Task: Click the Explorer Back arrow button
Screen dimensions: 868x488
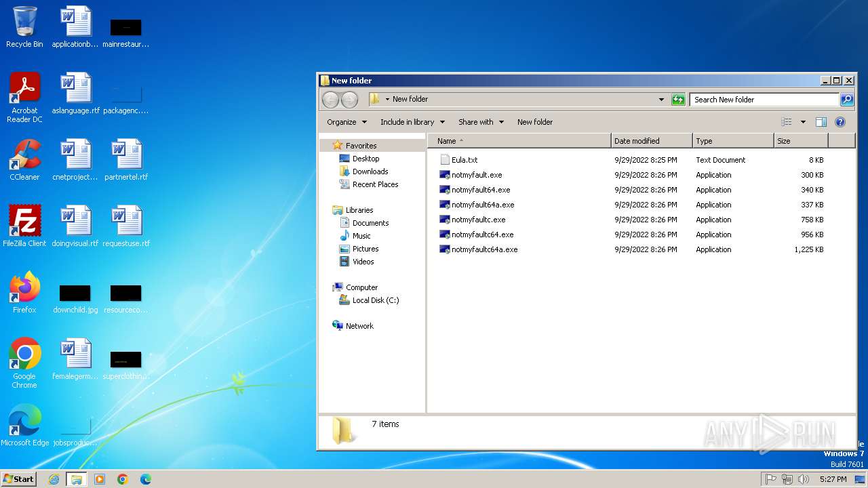Action: (330, 100)
